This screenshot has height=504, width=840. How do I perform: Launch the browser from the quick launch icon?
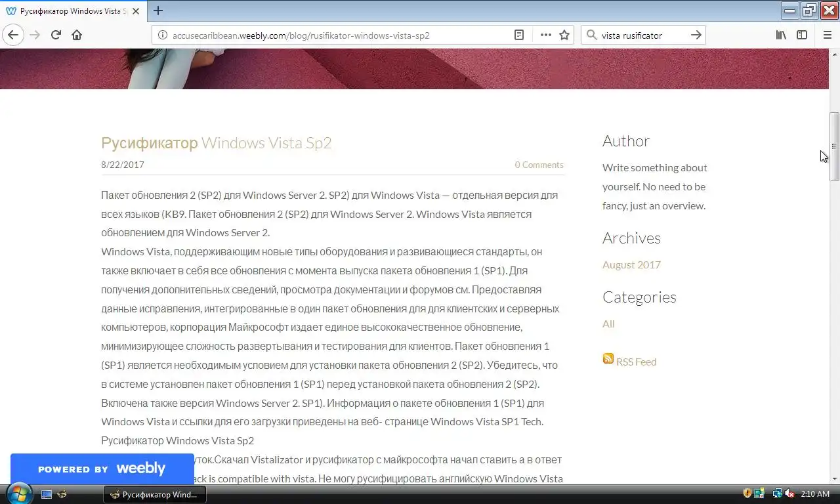coord(62,494)
